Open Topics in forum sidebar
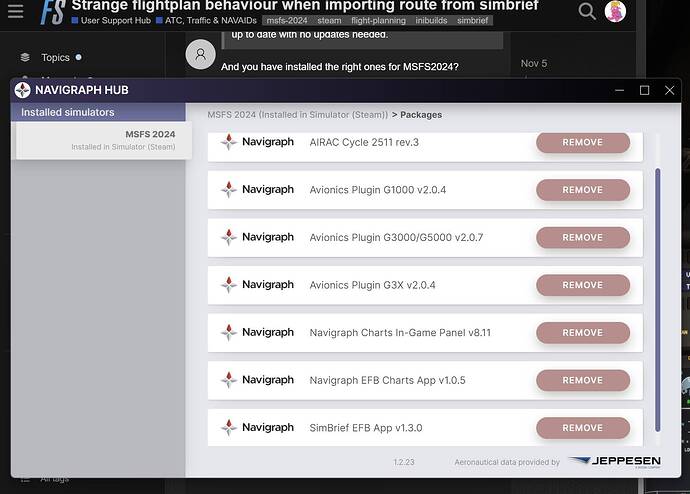This screenshot has height=494, width=690. click(55, 57)
